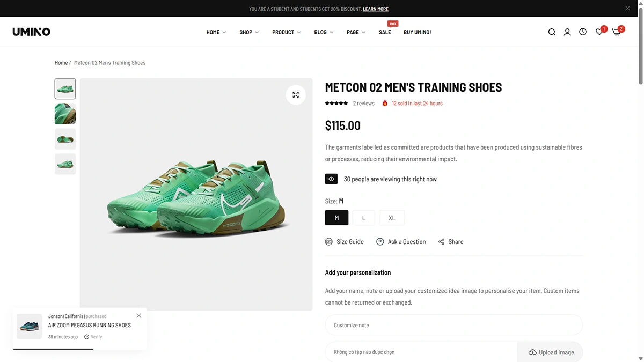Viewport: 644px width, 362px height.
Task: Click the account/user icon
Action: pyautogui.click(x=567, y=32)
